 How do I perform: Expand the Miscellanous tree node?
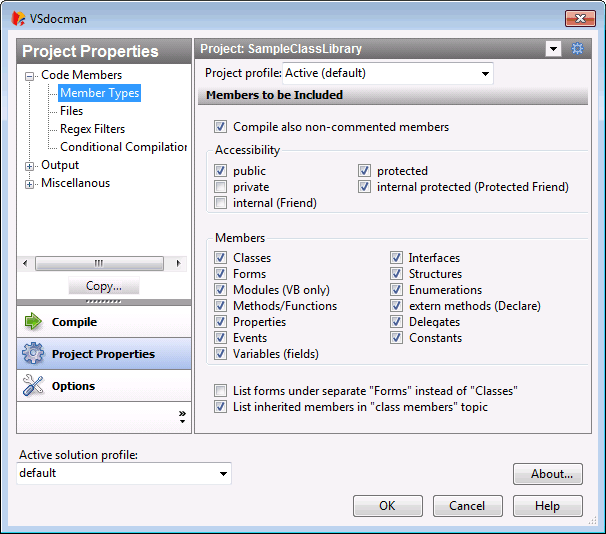[x=30, y=184]
